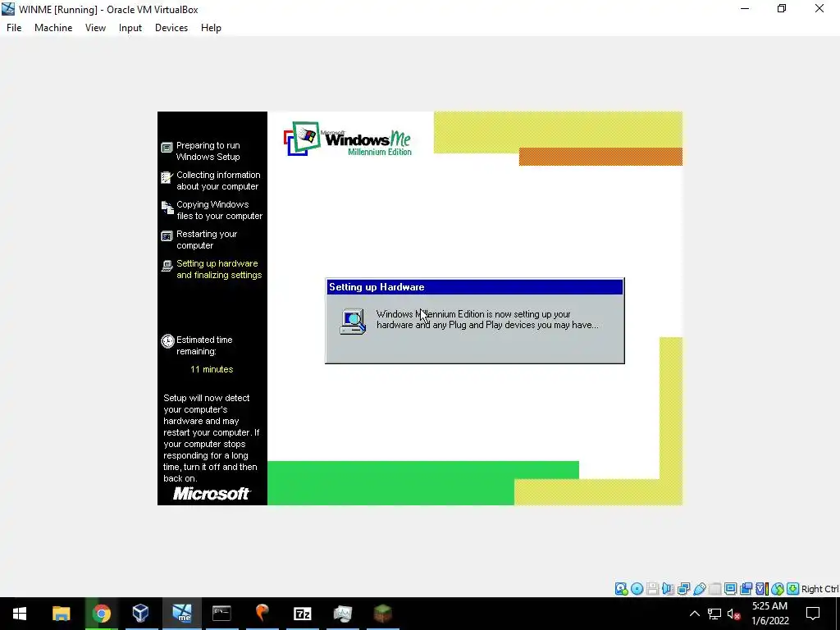The width and height of the screenshot is (840, 630).
Task: Click the CPU virtualization status icon
Action: click(x=761, y=589)
